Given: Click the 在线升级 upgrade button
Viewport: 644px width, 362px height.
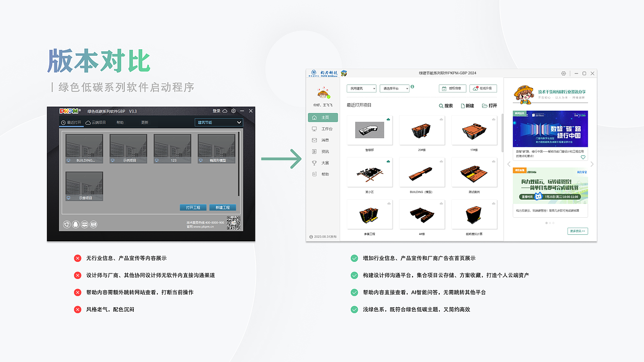Looking at the screenshot, I should pyautogui.click(x=482, y=88).
